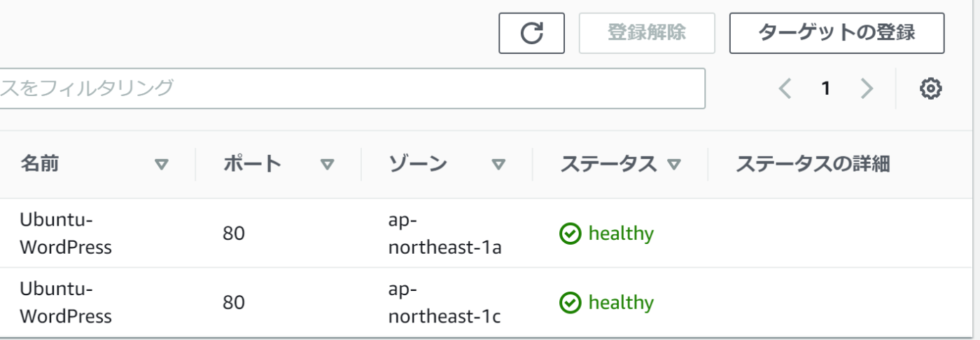
Task: Focus the フィルタリング search field
Action: coord(350,88)
